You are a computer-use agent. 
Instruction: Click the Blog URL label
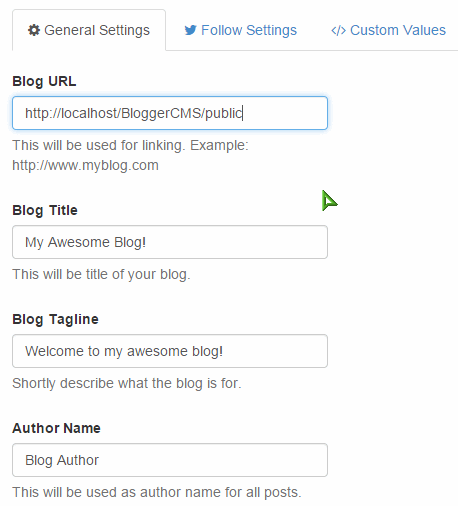point(44,81)
